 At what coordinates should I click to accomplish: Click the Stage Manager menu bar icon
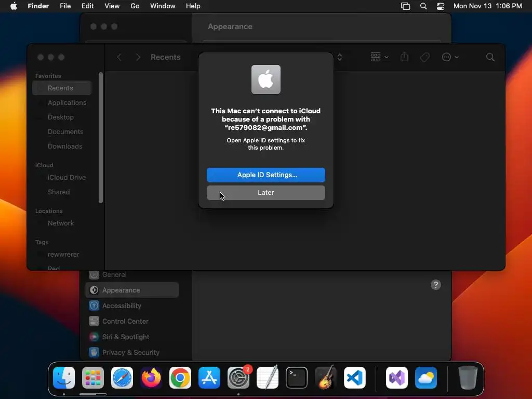pyautogui.click(x=405, y=6)
